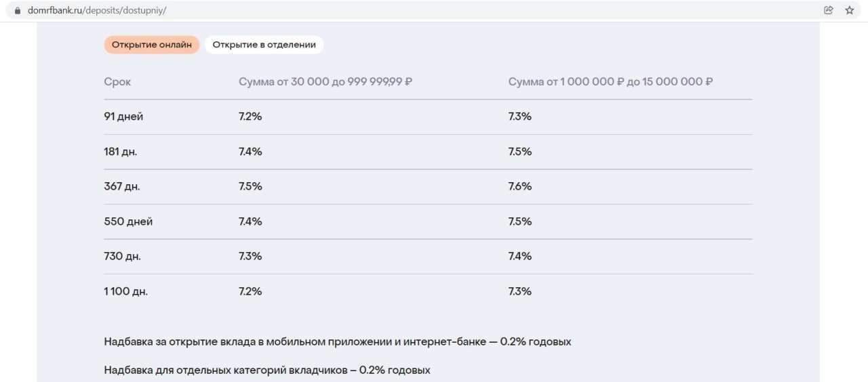Select the 730 дн. term row label
Image resolution: width=868 pixels, height=382 pixels.
click(x=122, y=256)
